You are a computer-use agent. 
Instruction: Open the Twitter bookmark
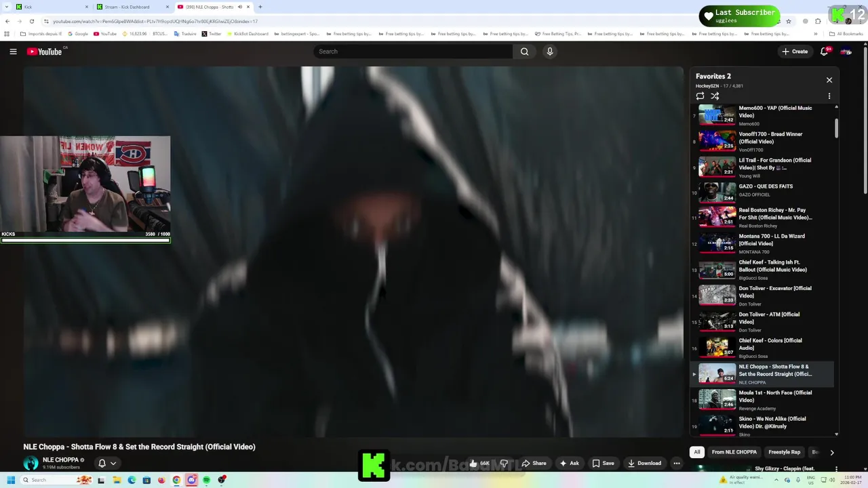(x=212, y=34)
